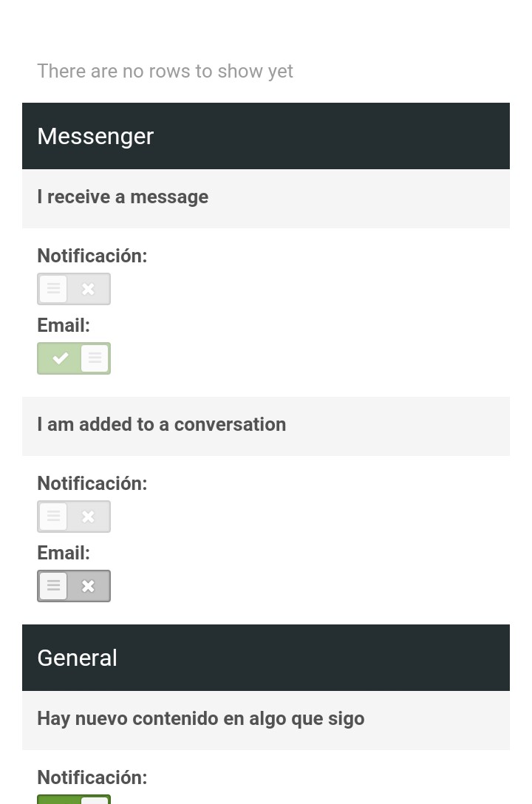Screen dimensions: 532x804
Task: Enable email for 'I am added to a conversation'
Action: pyautogui.click(x=74, y=586)
